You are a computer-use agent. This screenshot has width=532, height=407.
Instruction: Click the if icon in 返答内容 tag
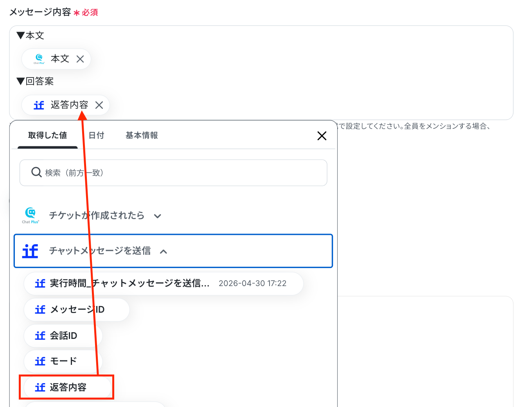point(39,105)
